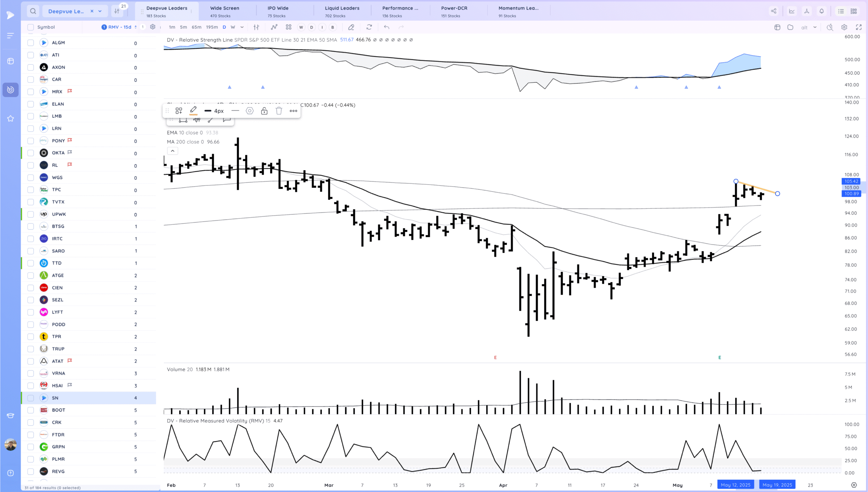868x492 pixels.
Task: Toggle the select-all Symbol checkbox
Action: (31, 27)
